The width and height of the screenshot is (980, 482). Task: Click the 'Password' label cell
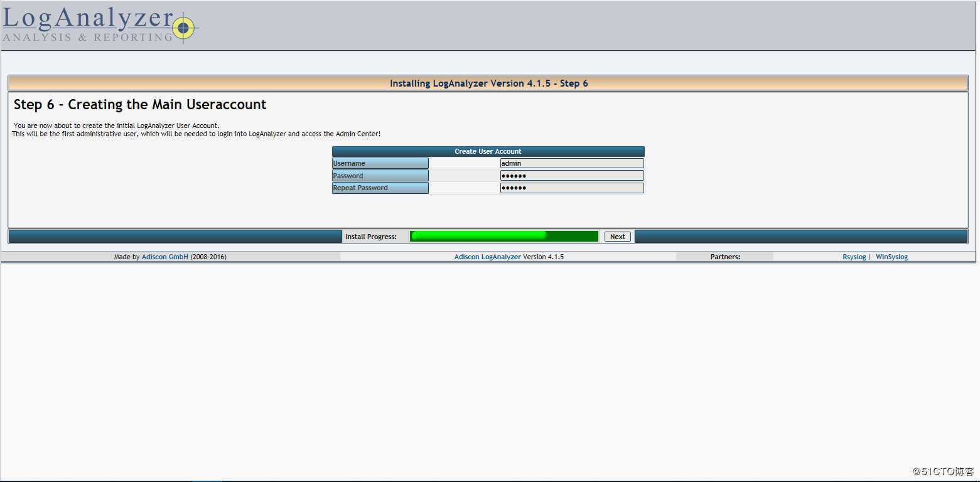coord(380,176)
